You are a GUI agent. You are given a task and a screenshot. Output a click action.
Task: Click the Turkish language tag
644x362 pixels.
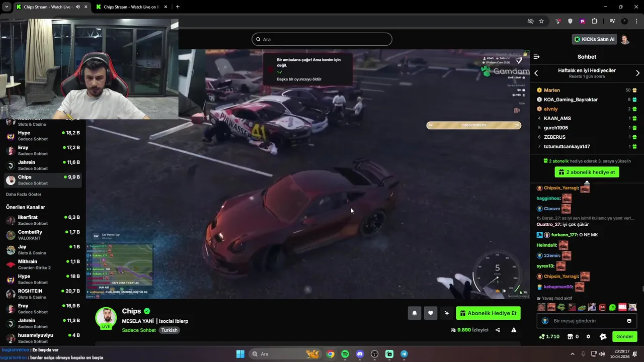[x=169, y=330]
